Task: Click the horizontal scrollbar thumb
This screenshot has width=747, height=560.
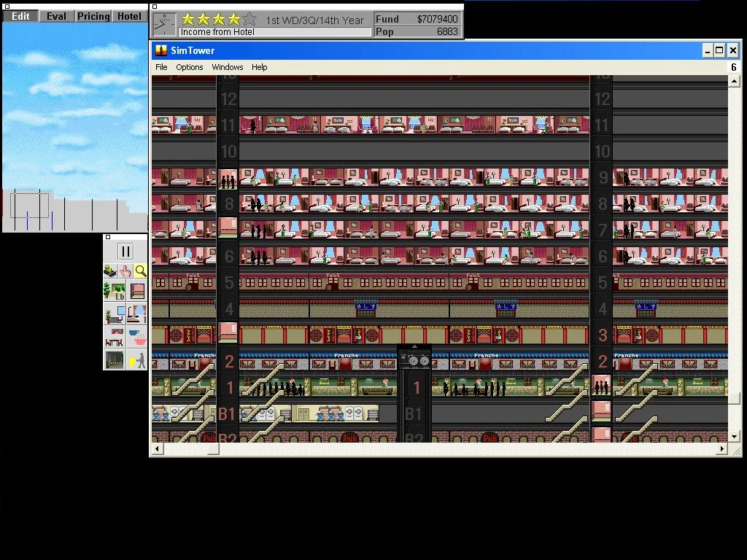Action: coord(214,448)
